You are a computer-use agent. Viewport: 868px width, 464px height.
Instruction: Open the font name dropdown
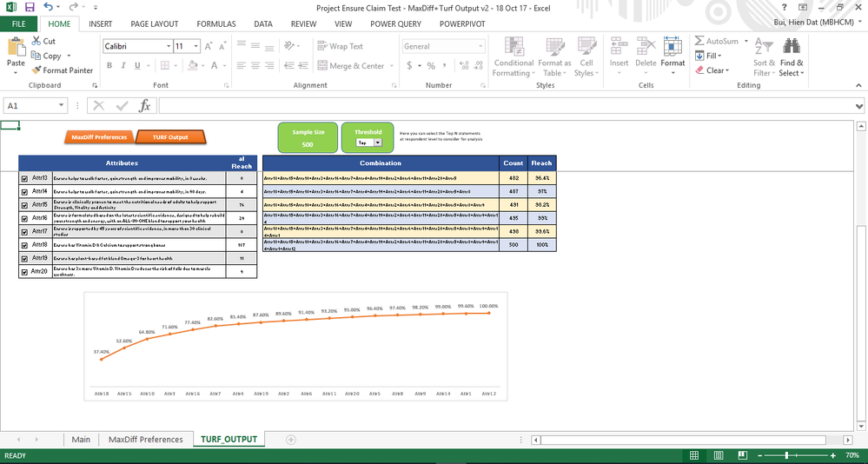click(x=169, y=47)
